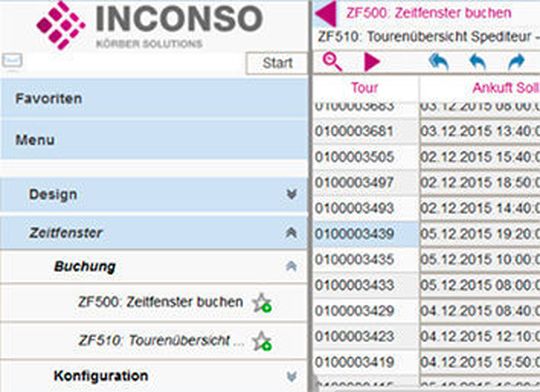Open the Menu panel

[x=154, y=140]
